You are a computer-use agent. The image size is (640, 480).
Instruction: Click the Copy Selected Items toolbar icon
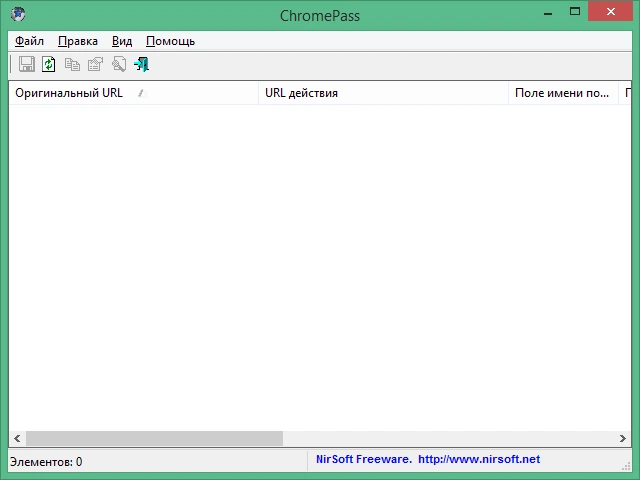click(x=72, y=64)
